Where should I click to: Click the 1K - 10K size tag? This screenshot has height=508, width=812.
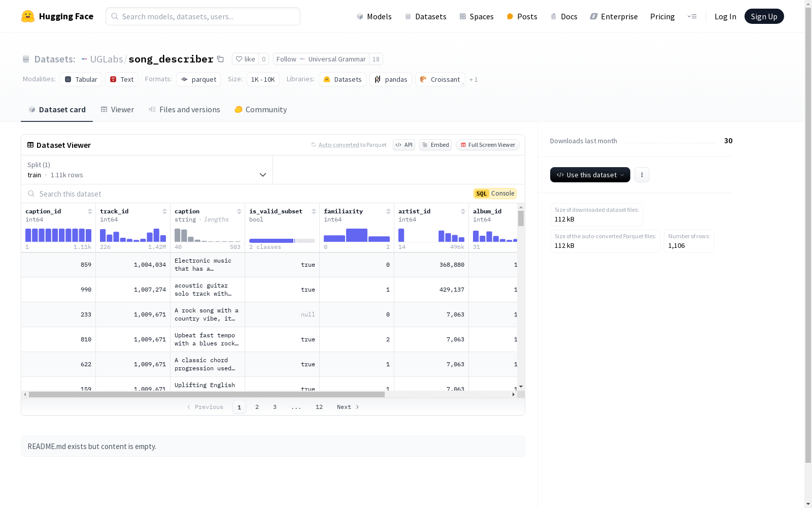[263, 79]
